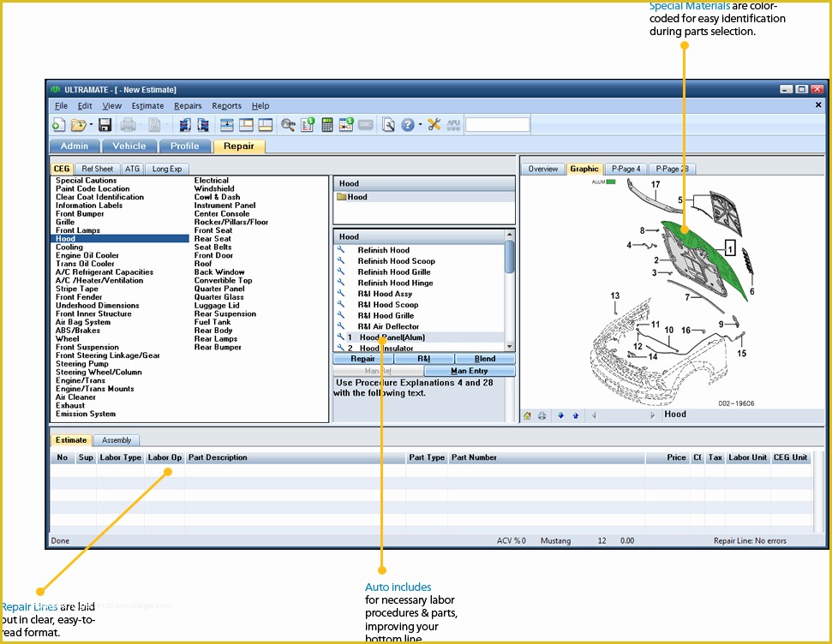832x644 pixels.
Task: Click the calendar icon with dollar badge
Action: pos(346,125)
